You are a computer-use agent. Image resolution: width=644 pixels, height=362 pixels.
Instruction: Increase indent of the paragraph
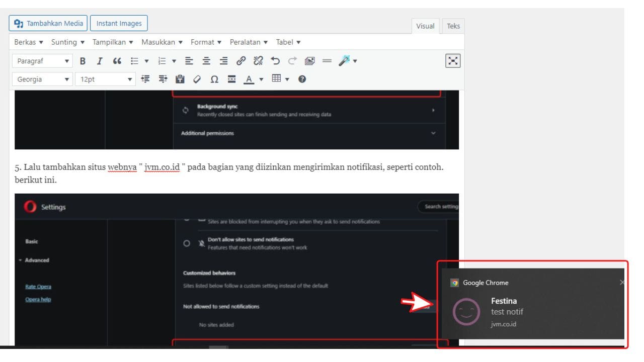pos(163,79)
